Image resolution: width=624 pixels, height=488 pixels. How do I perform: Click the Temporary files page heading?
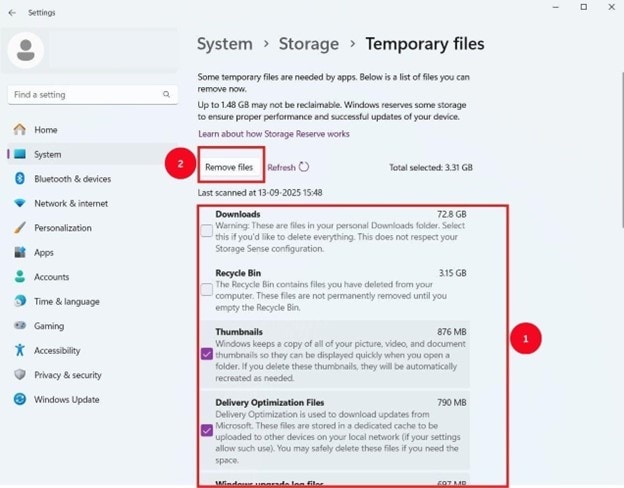click(x=425, y=44)
